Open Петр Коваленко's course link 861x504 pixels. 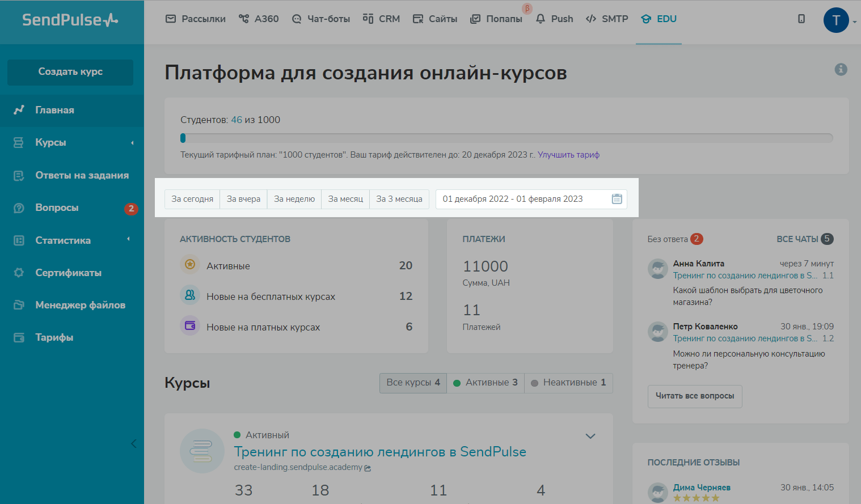point(745,338)
